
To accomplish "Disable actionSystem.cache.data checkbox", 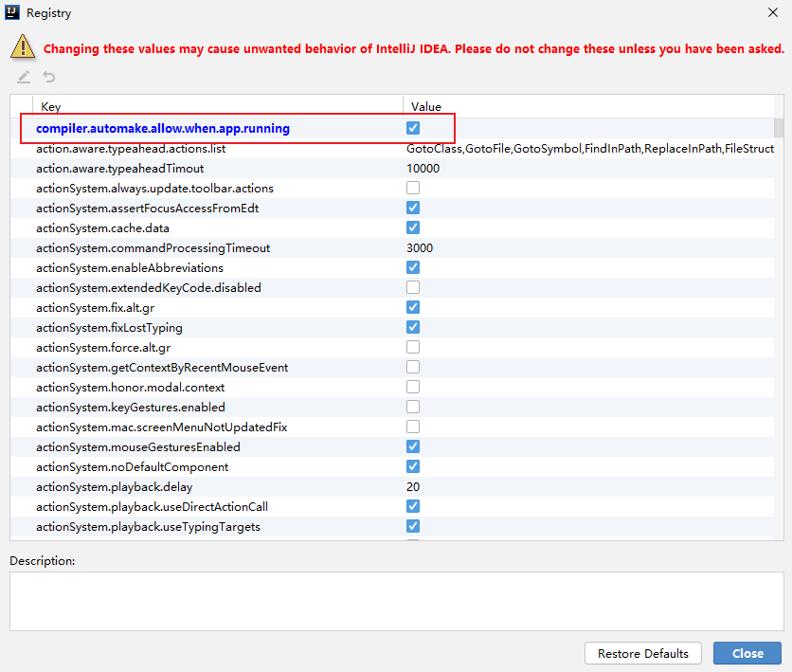I will (x=413, y=227).
